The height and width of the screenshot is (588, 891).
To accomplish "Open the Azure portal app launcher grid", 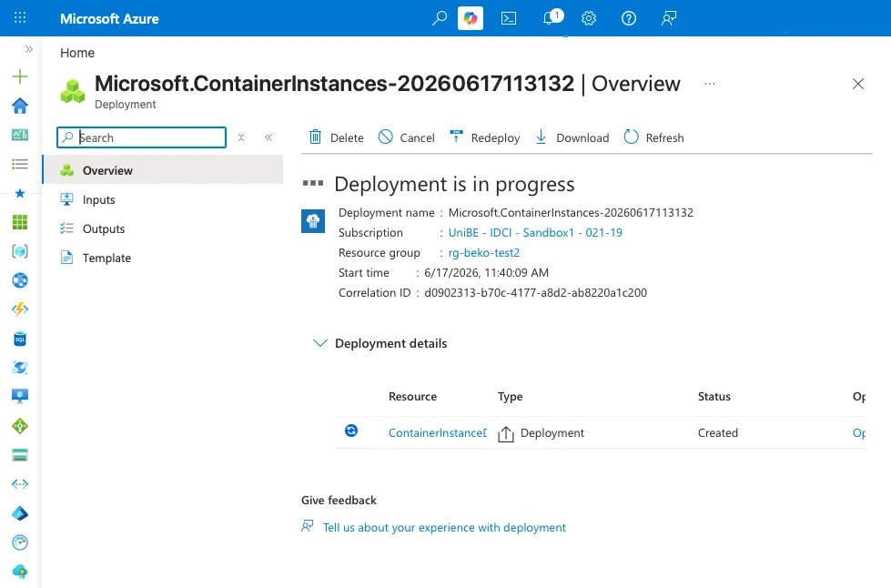I will point(20,17).
